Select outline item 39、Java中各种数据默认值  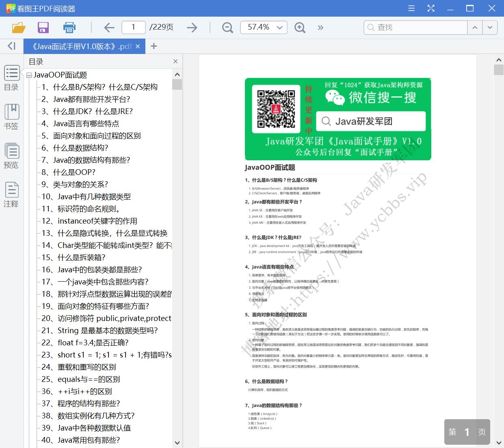point(86,428)
